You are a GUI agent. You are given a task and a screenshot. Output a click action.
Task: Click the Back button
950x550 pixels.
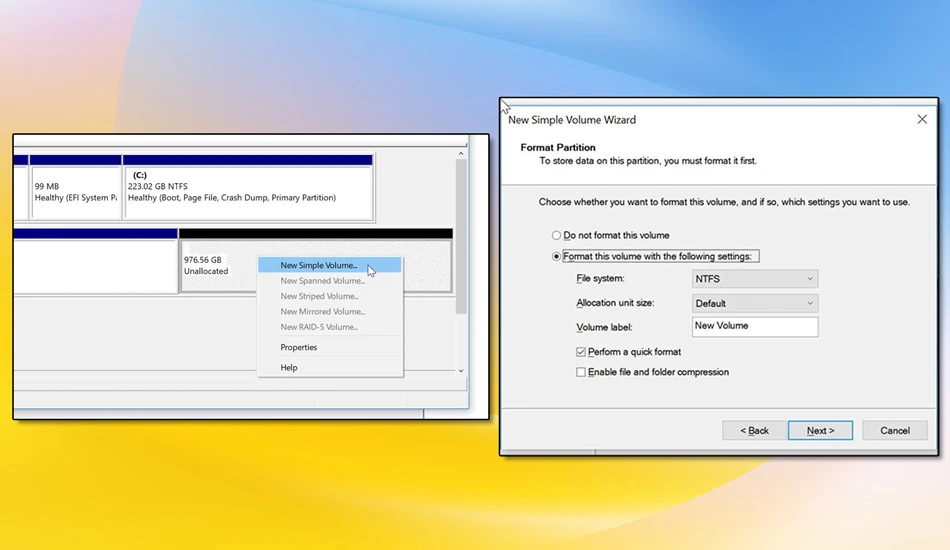754,431
